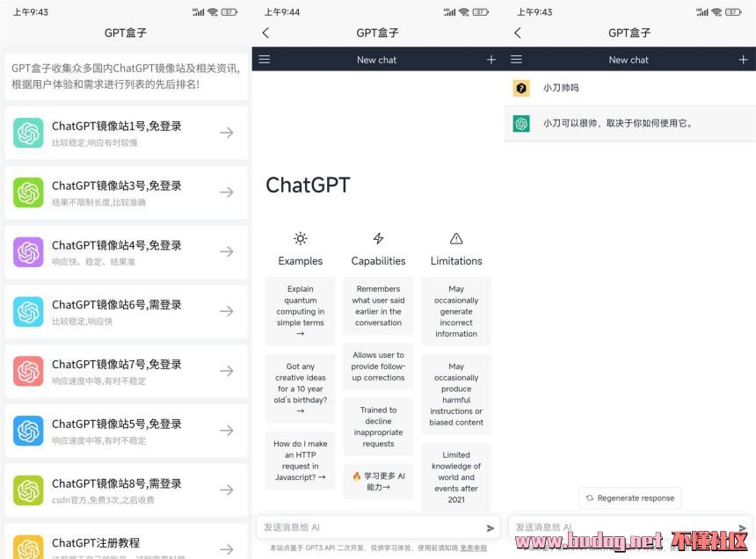This screenshot has width=756, height=559.
Task: Click the 'New chat' title in right screen
Action: click(x=629, y=60)
